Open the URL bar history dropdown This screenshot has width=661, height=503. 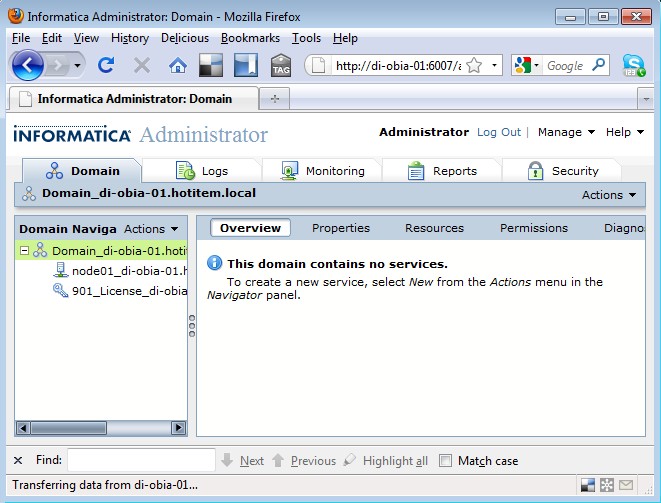(x=494, y=65)
